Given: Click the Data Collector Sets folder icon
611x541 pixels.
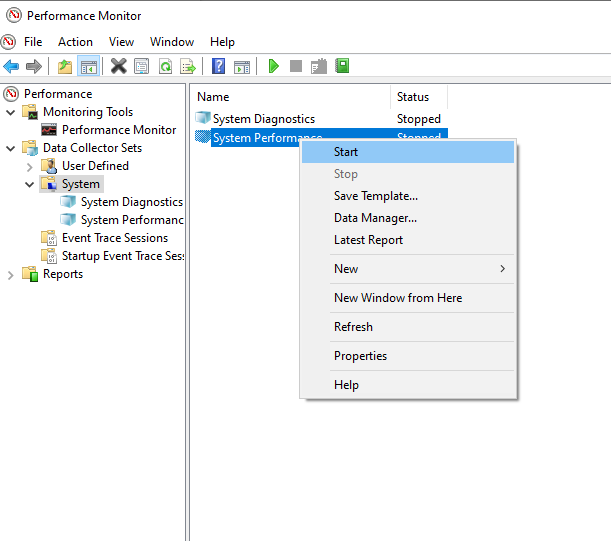Looking at the screenshot, I should [x=30, y=148].
